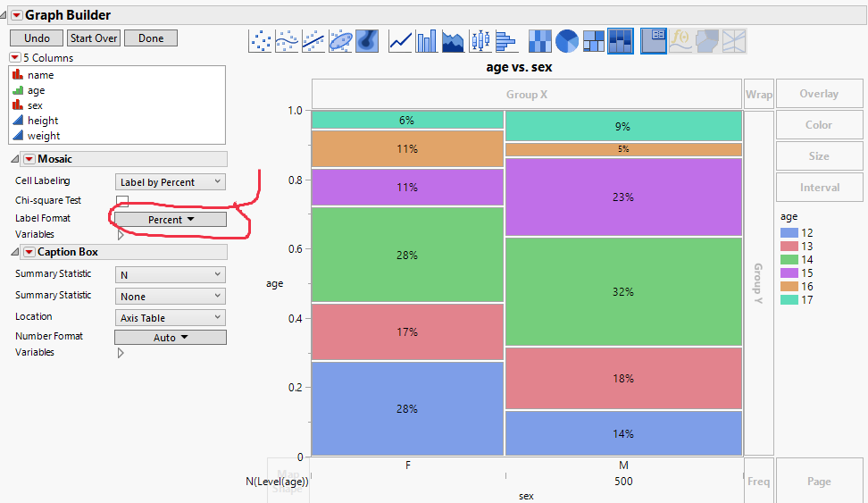Screen dimensions: 868x503
Task: Select the Box Plot element icon
Action: pos(480,41)
